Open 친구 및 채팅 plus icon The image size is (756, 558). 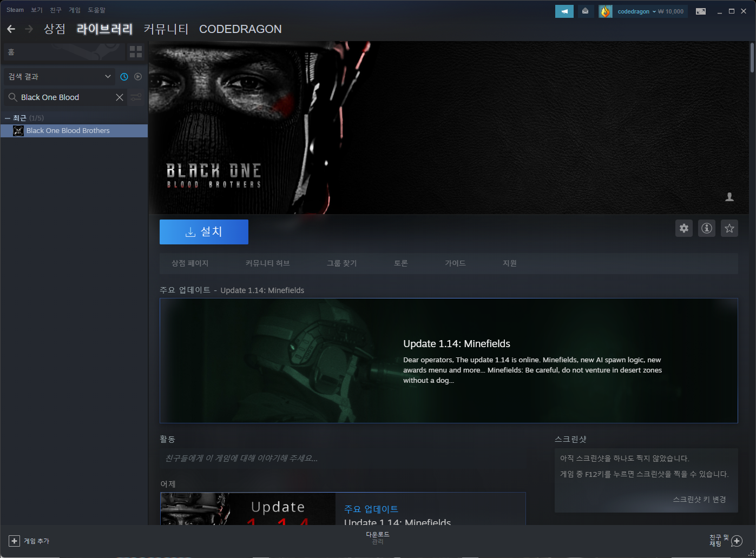tap(737, 541)
